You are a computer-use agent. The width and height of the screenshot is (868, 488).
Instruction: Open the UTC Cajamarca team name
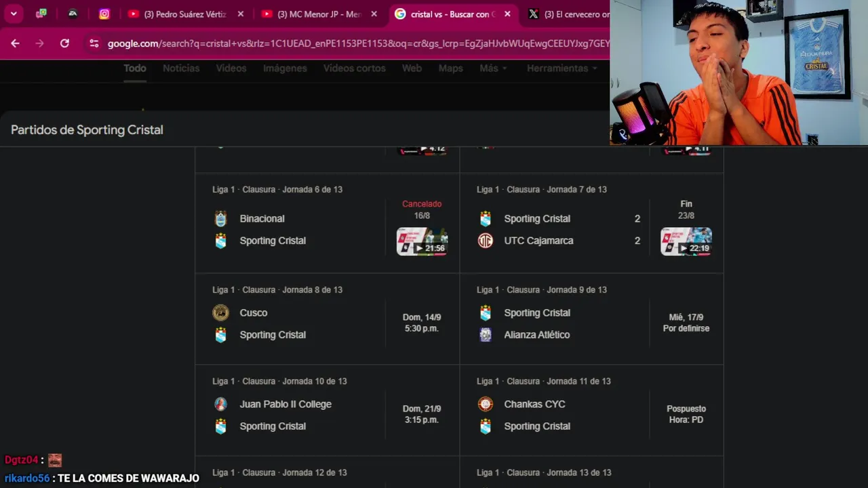[x=538, y=241]
